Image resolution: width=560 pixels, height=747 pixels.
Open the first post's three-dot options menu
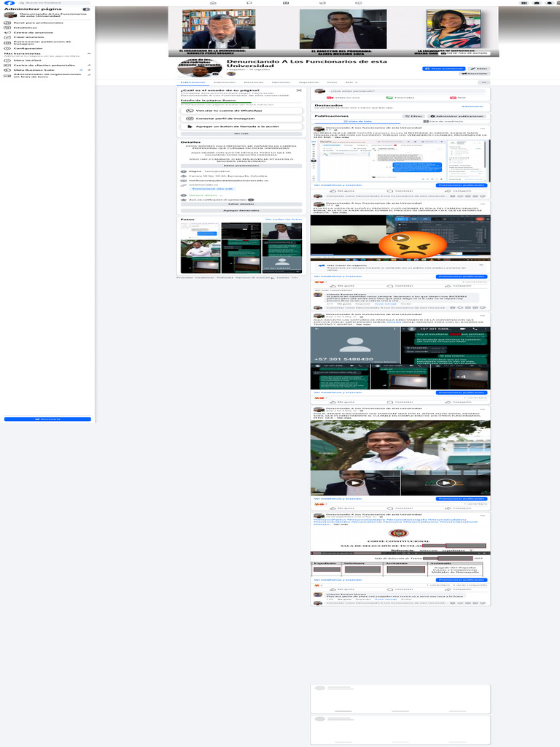point(483,128)
